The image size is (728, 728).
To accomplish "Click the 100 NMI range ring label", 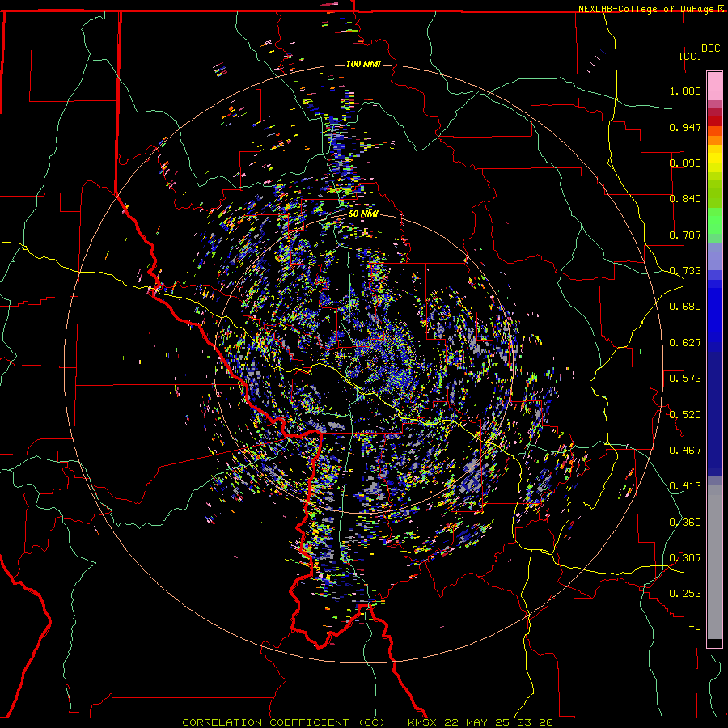I will click(x=363, y=64).
